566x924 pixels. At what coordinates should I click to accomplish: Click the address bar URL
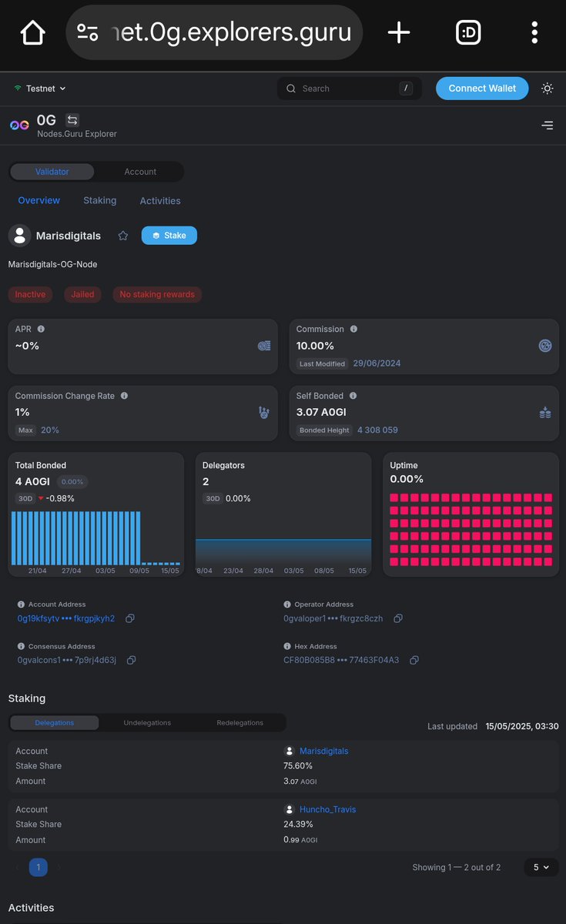click(231, 32)
